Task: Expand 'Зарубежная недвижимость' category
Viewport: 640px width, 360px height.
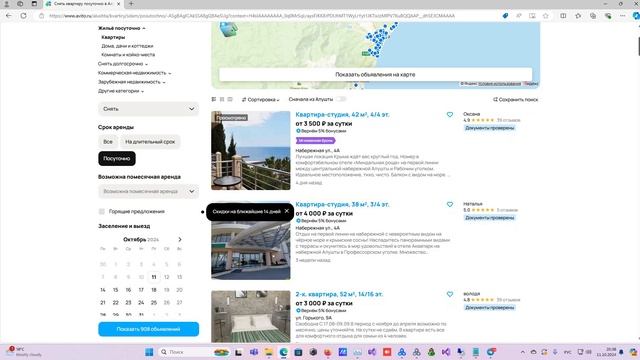Action: coord(132,82)
